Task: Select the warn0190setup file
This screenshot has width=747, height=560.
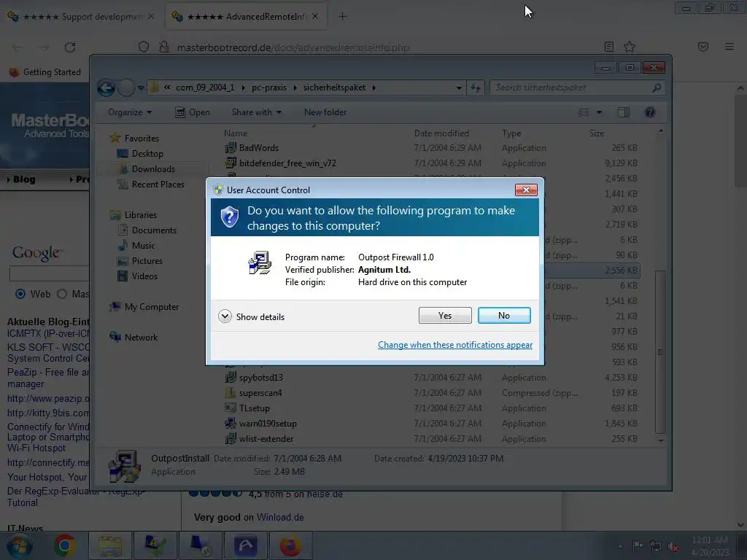Action: (x=268, y=423)
